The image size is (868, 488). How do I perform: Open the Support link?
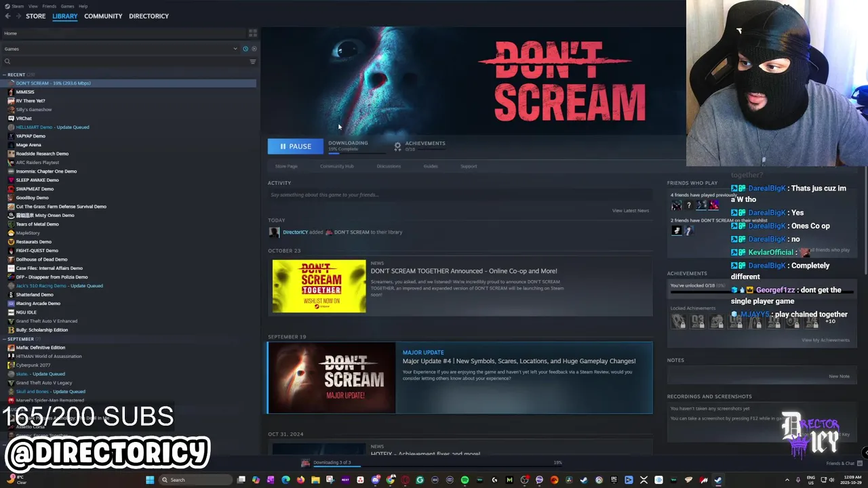[x=469, y=166]
